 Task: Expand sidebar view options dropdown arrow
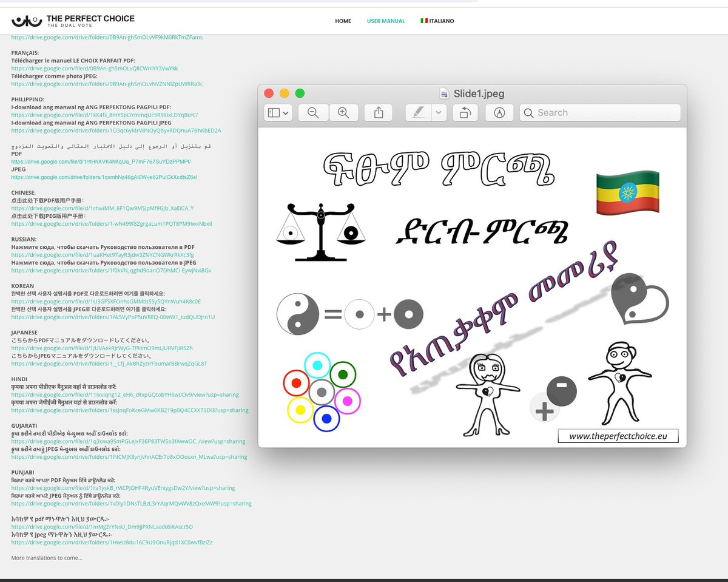[x=286, y=113]
